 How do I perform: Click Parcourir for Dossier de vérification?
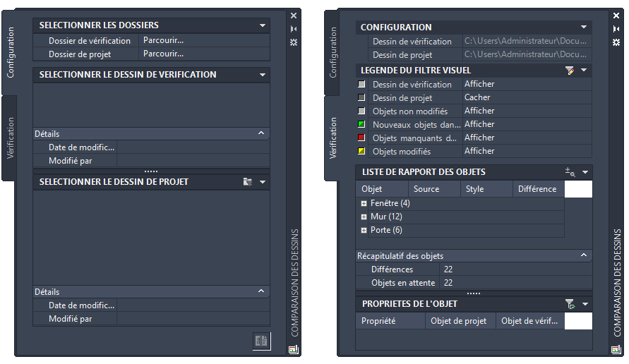[163, 41]
